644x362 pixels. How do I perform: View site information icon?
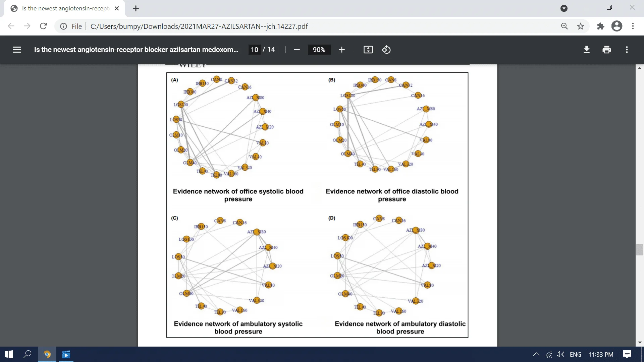tap(63, 26)
